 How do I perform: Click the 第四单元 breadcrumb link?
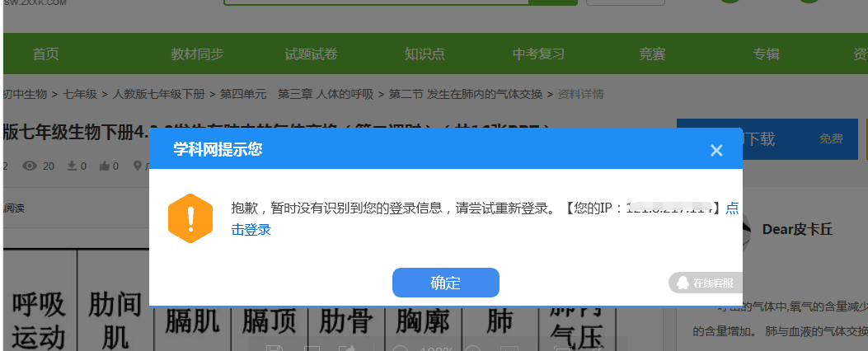coord(243,94)
